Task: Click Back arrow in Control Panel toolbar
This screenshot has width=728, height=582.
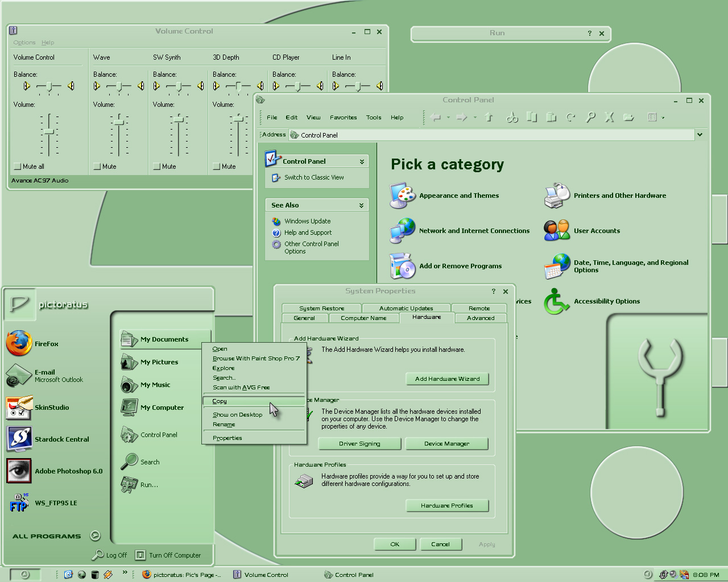Action: tap(436, 117)
